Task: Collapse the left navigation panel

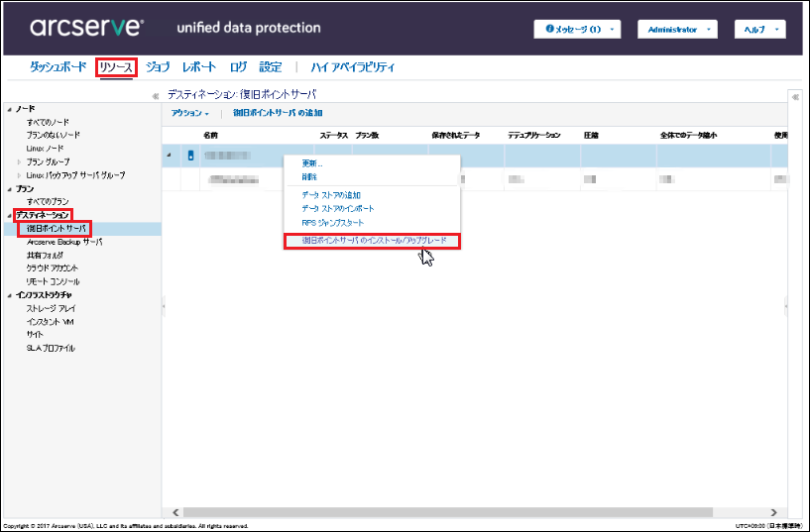Action: (x=155, y=96)
